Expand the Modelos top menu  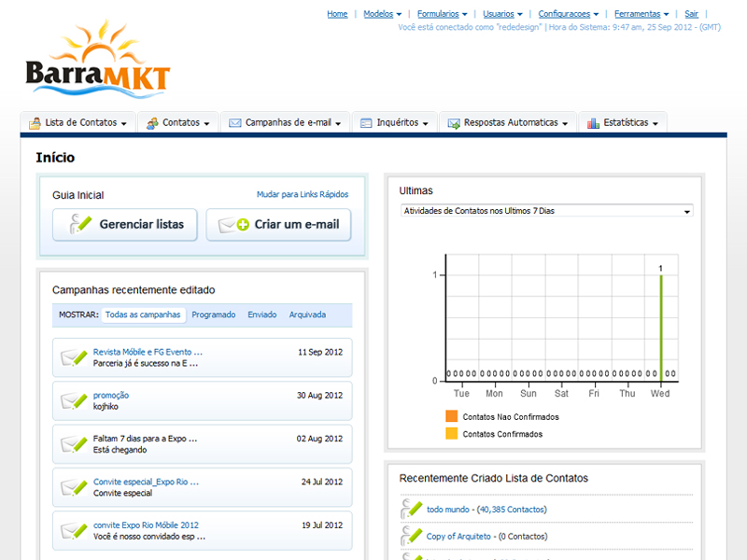382,14
